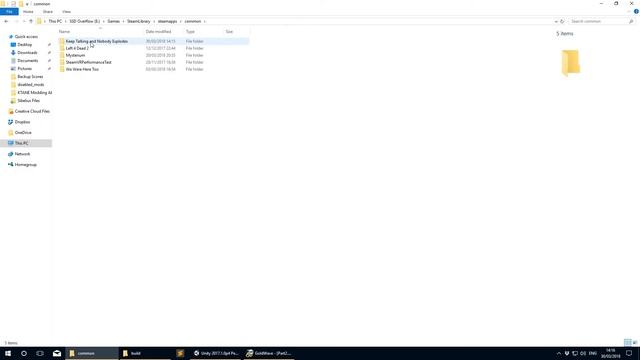This screenshot has width=640, height=360.
Task: Switch to Large icons view in status bar
Action: coord(635,342)
